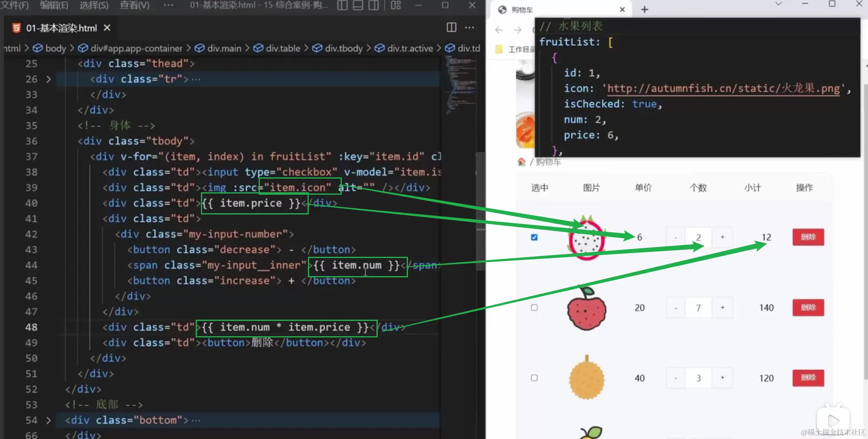Open the 选择(S) menu
This screenshot has width=868, height=439.
94,5
